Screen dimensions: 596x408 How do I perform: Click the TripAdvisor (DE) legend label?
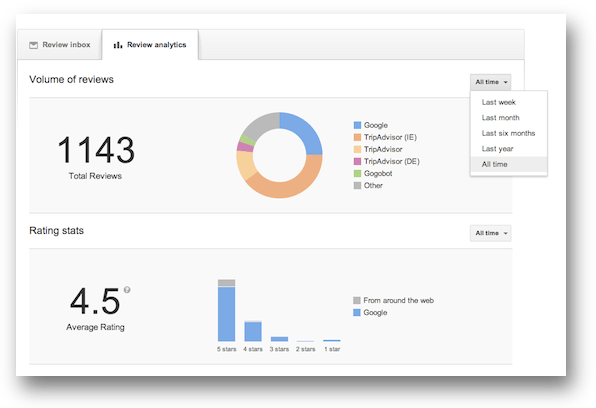392,161
